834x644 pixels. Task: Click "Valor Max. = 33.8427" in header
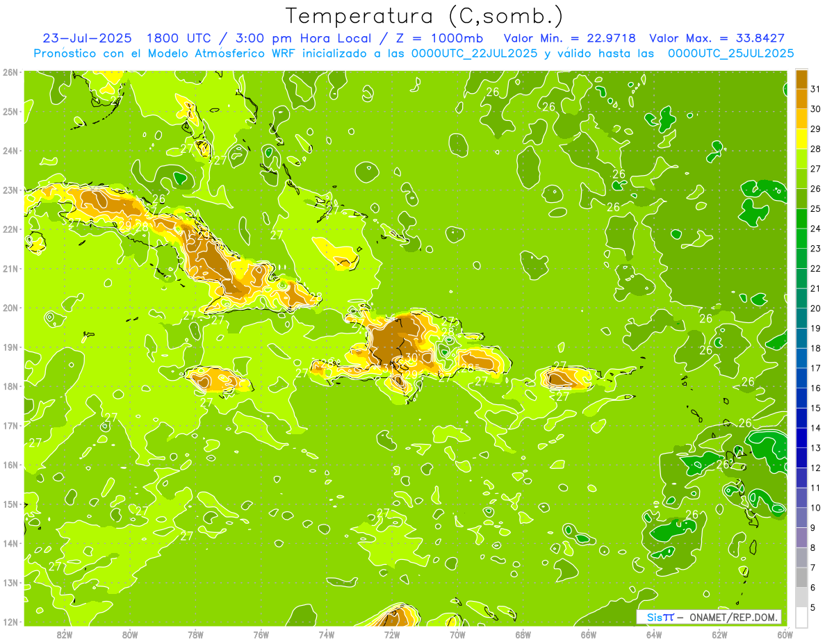coord(717,38)
